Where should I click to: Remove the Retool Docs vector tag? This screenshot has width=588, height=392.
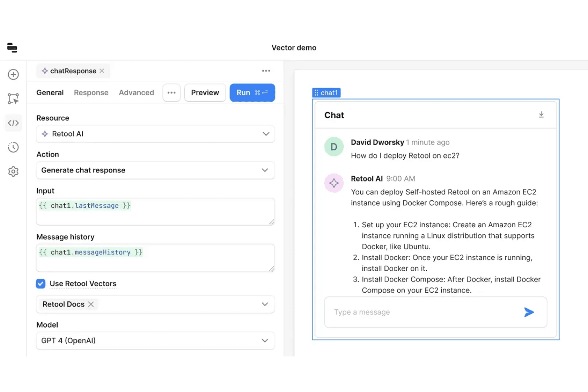[91, 304]
